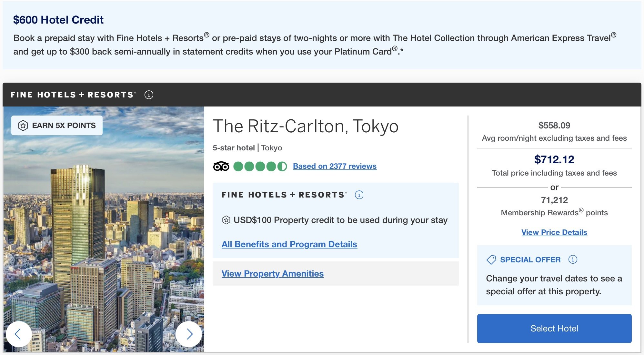Viewport: 644px width, 355px height.
Task: Open Special Offer info icon
Action: point(573,259)
